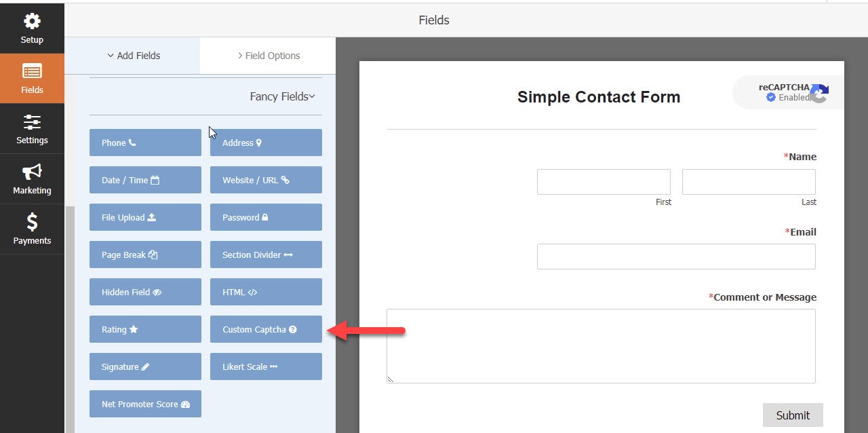The width and height of the screenshot is (868, 433).
Task: Insert a File Upload field
Action: (145, 217)
